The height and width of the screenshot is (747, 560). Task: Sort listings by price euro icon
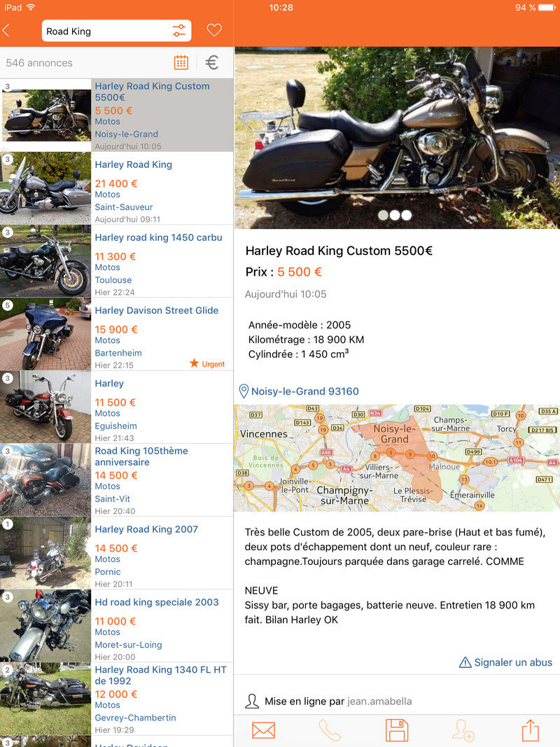212,62
